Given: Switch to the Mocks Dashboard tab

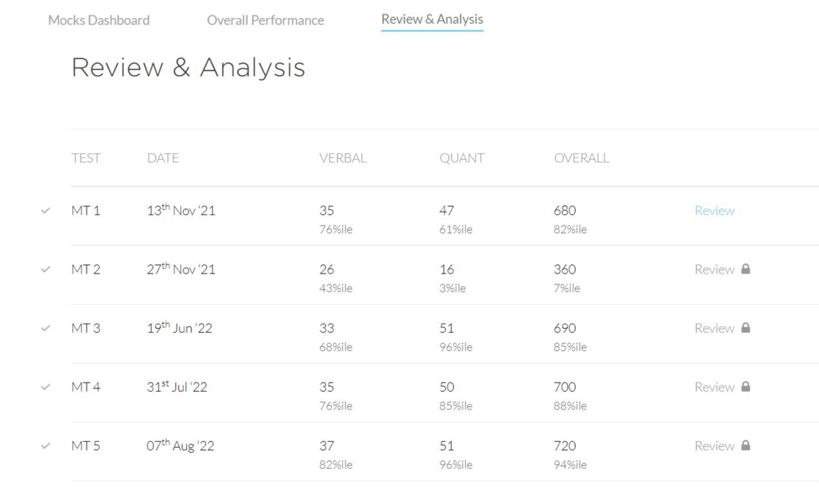Looking at the screenshot, I should pyautogui.click(x=98, y=20).
